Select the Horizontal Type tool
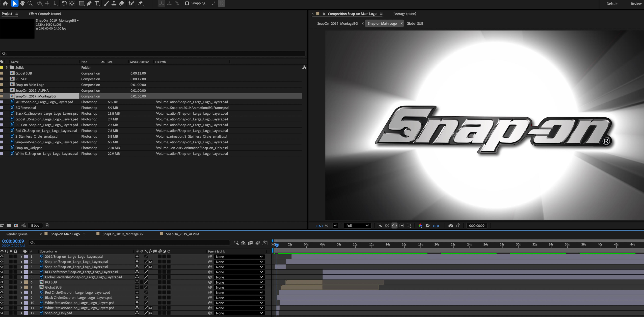This screenshot has height=317, width=644. [x=97, y=3]
